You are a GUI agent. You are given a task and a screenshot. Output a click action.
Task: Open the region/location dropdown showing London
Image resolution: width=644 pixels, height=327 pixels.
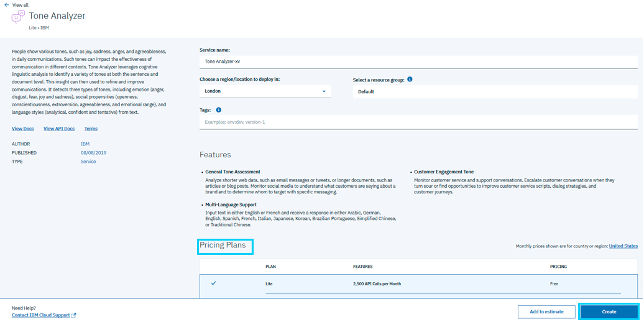265,91
